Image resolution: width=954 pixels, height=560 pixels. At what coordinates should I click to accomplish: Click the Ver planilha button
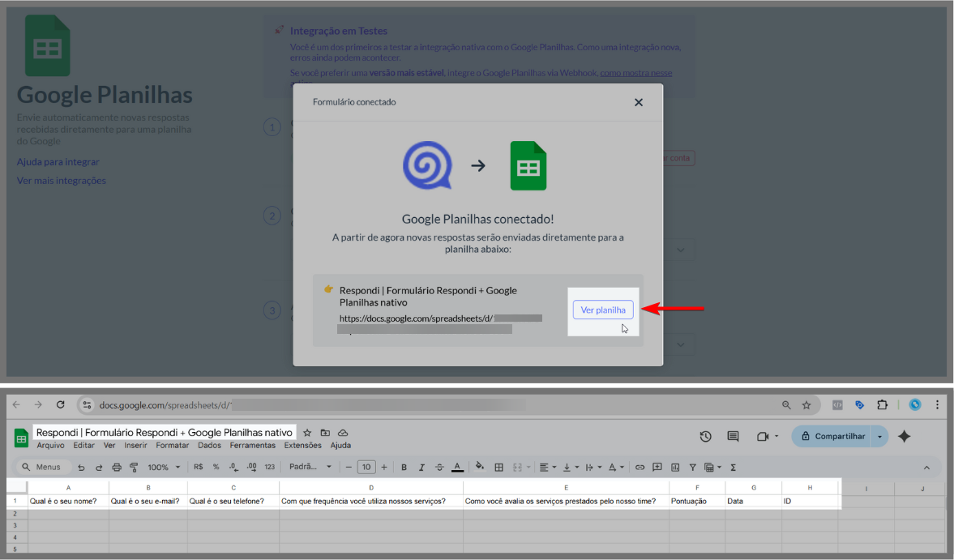(602, 310)
